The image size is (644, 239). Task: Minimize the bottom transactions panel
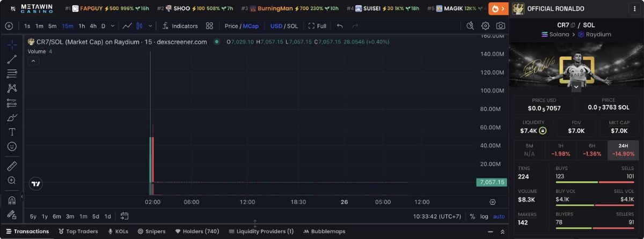(x=491, y=231)
